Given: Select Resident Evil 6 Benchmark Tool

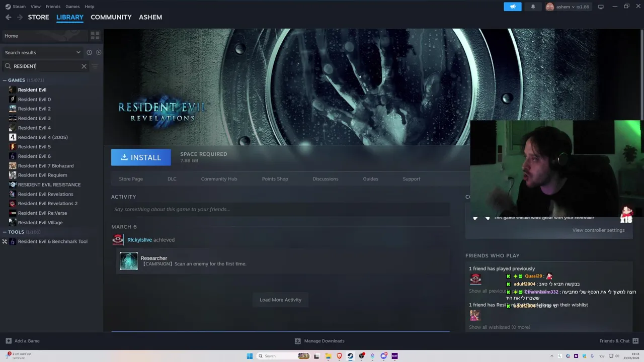Looking at the screenshot, I should point(52,242).
